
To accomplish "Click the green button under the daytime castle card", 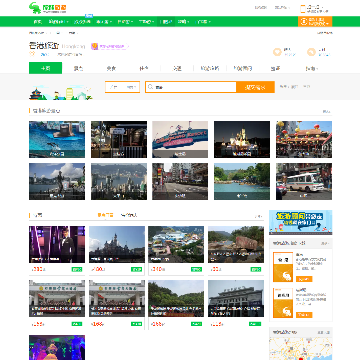I will tap(136, 269).
